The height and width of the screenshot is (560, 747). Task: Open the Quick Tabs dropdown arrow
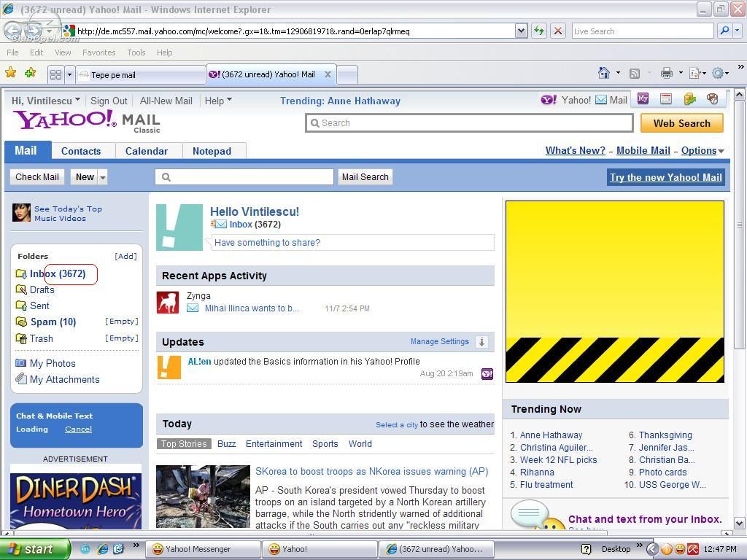[69, 75]
